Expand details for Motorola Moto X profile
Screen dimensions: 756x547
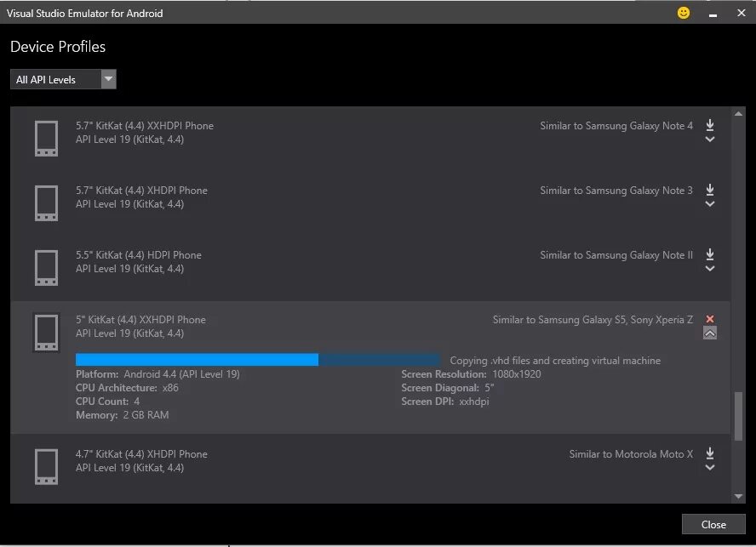point(710,468)
